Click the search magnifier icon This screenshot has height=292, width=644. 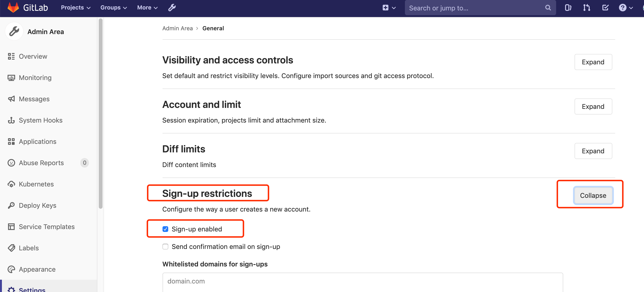(x=548, y=8)
